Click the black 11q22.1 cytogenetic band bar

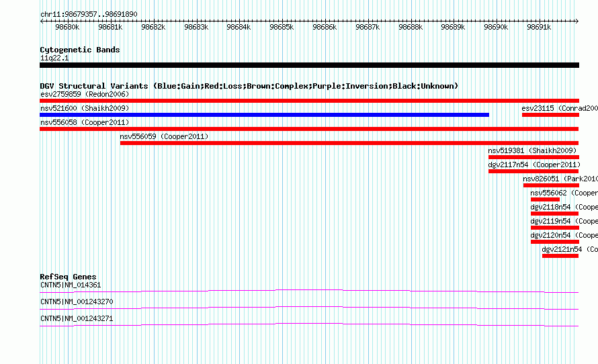pyautogui.click(x=309, y=65)
